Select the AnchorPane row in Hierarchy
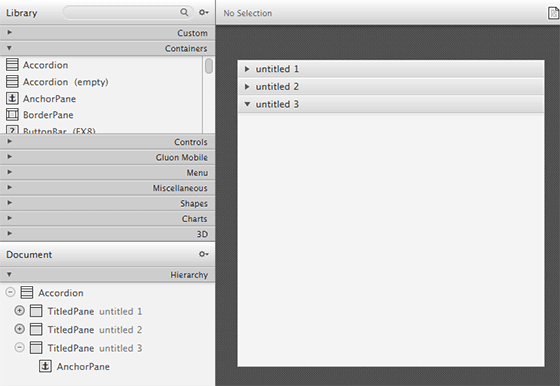 click(108, 366)
